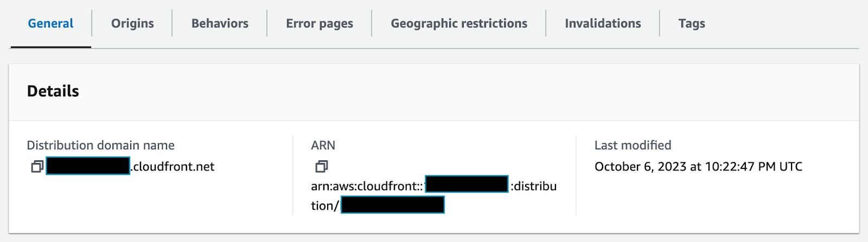Click the ARN field label
The image size is (868, 242).
[323, 145]
